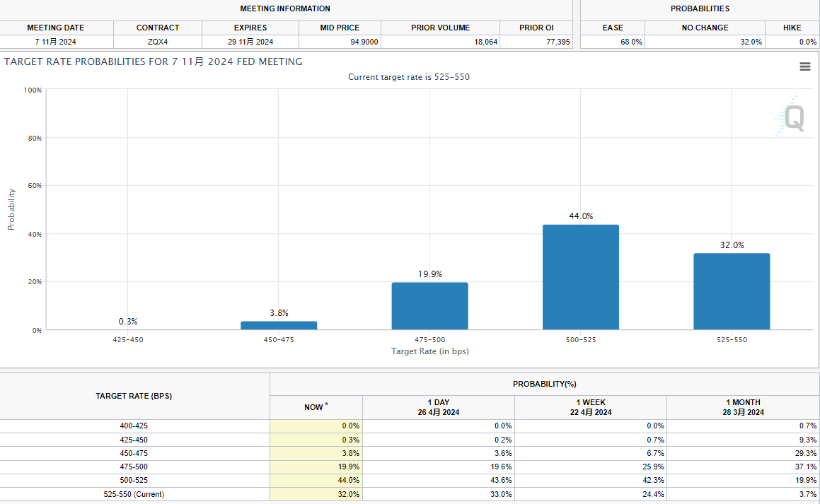This screenshot has width=820, height=504.
Task: Open the chart context hamburger menu
Action: (x=804, y=66)
